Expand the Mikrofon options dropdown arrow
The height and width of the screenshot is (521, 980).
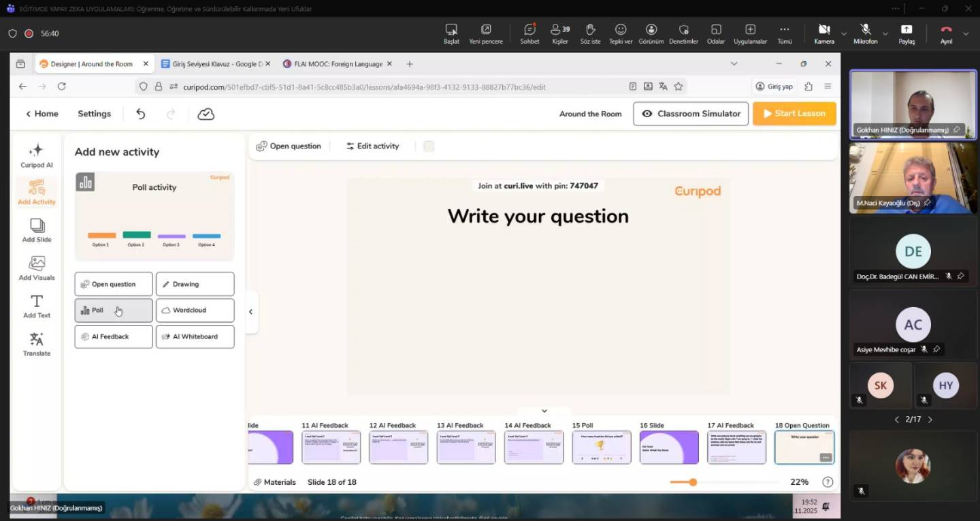[x=885, y=33]
